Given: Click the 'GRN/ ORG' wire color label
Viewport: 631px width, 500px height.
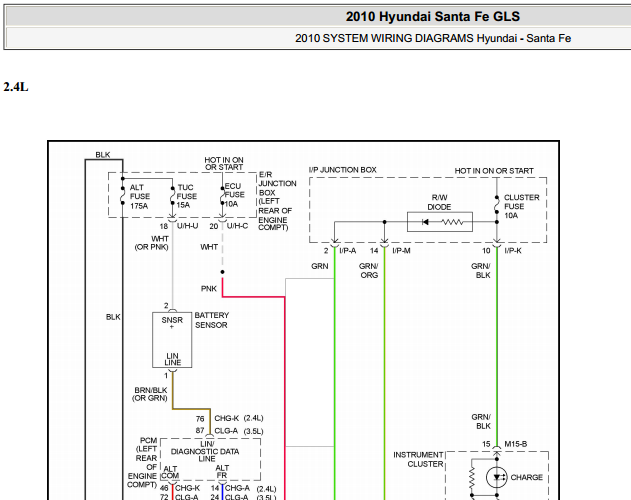Looking at the screenshot, I should (369, 271).
